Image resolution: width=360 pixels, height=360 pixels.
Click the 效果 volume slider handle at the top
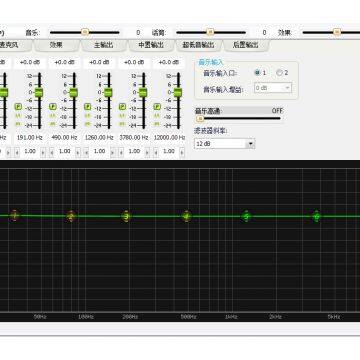point(337,32)
